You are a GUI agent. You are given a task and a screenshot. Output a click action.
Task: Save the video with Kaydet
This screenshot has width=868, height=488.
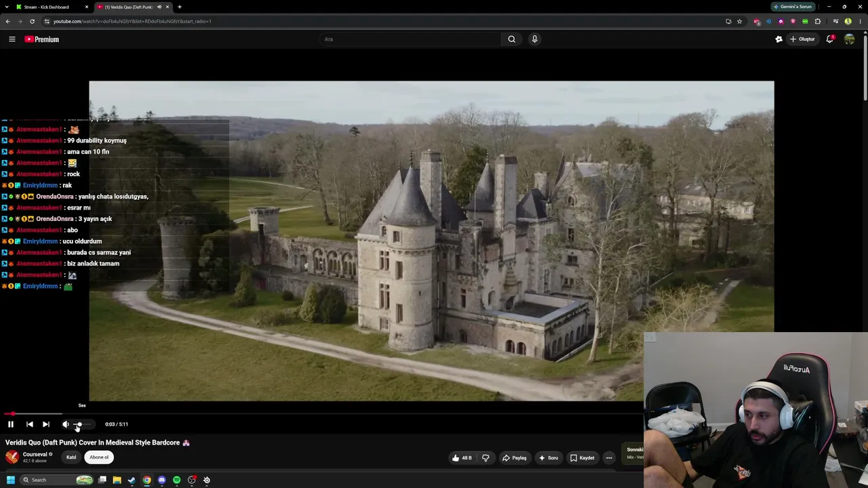point(582,458)
